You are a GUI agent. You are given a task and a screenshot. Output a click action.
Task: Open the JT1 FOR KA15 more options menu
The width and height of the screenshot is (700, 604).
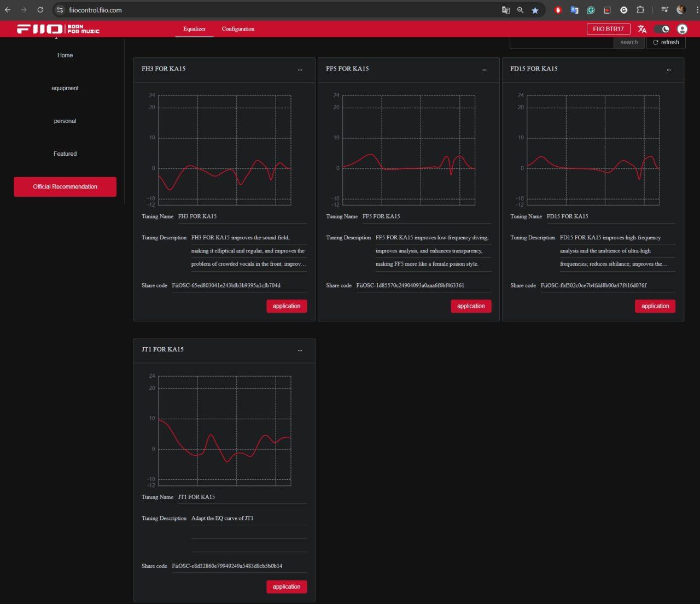(300, 350)
